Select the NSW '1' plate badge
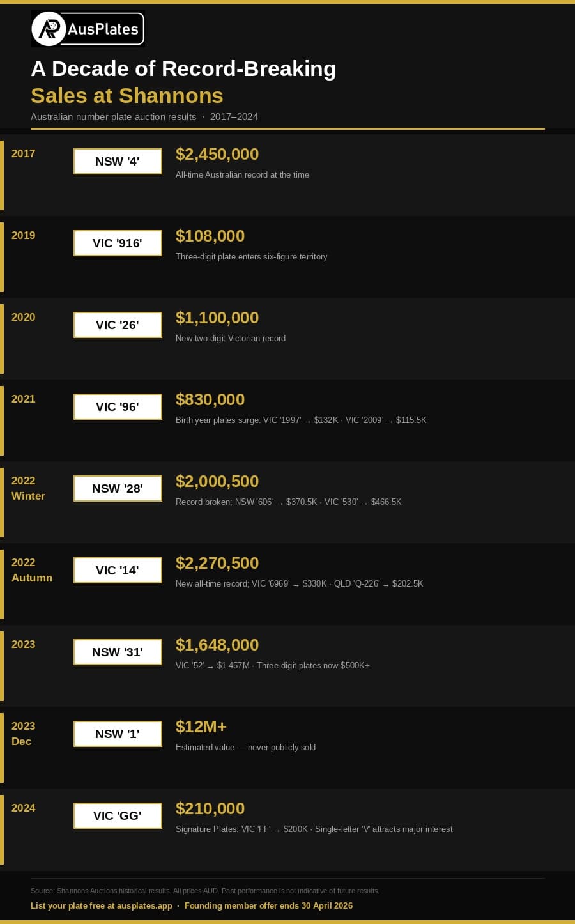Viewport: 575px width, 924px height. tap(118, 734)
